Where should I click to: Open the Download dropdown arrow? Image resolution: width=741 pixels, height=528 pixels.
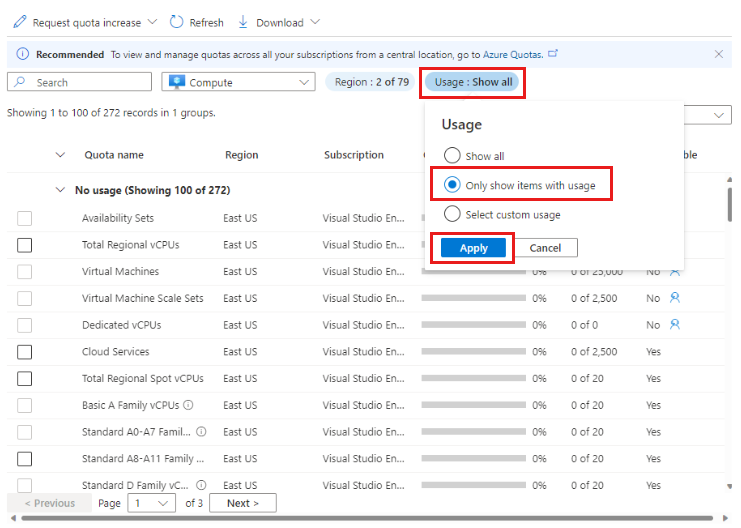(x=315, y=22)
